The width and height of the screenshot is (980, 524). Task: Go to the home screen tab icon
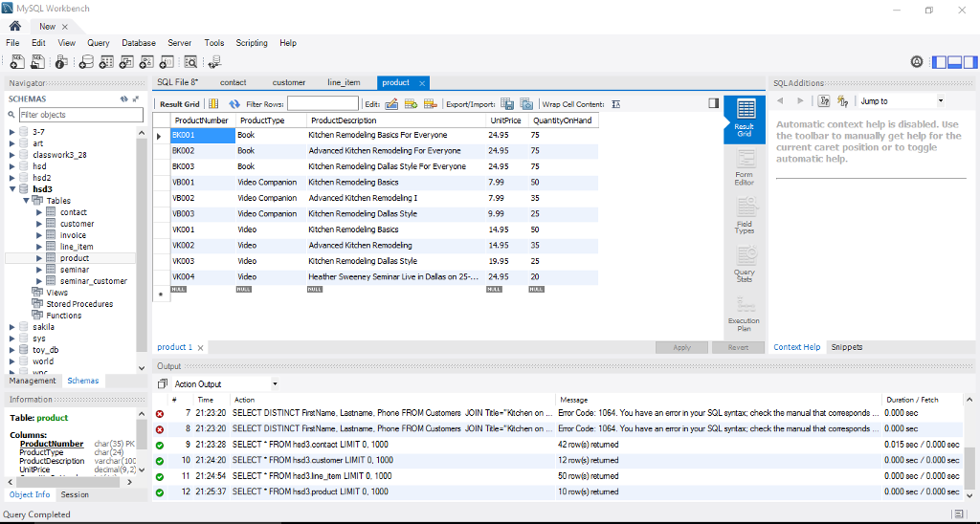[x=15, y=26]
